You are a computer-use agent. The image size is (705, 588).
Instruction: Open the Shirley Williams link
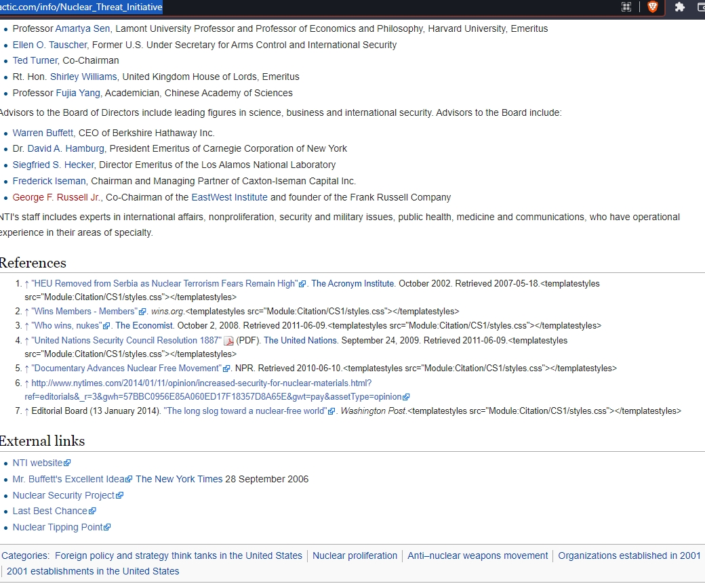click(83, 77)
